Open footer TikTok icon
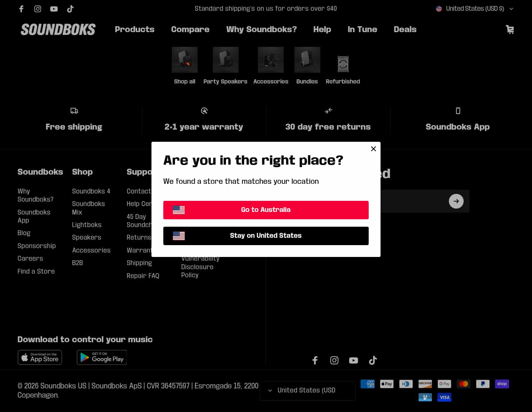 tap(373, 360)
